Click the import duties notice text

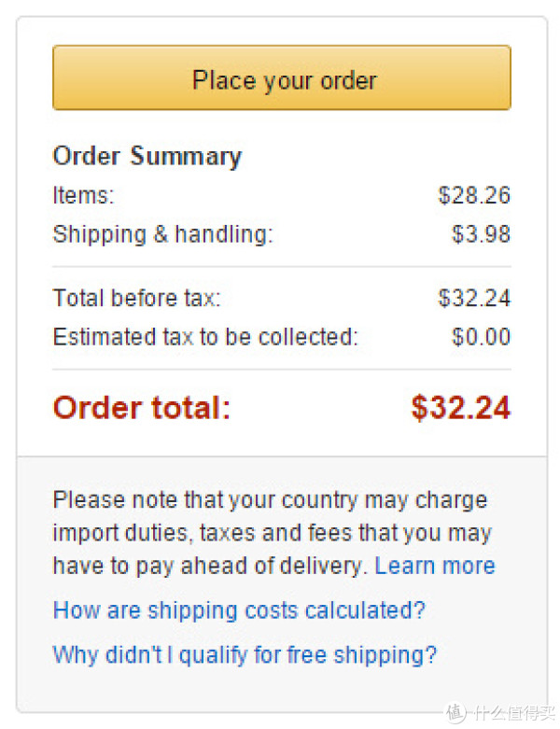coord(274,533)
